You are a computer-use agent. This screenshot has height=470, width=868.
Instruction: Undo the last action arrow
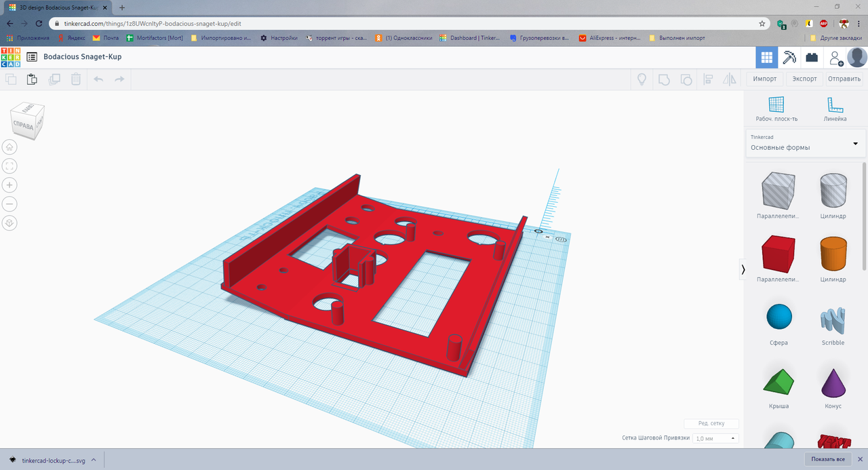click(x=98, y=79)
